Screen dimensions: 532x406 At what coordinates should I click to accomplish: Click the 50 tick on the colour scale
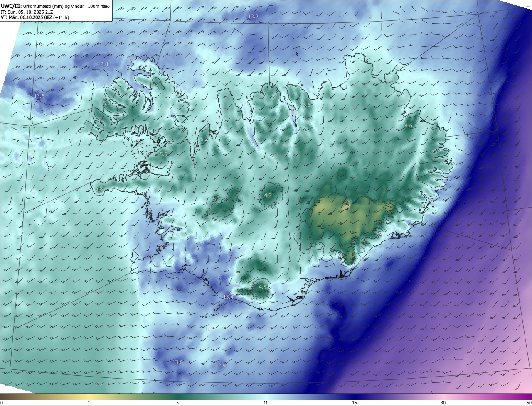coord(529,403)
